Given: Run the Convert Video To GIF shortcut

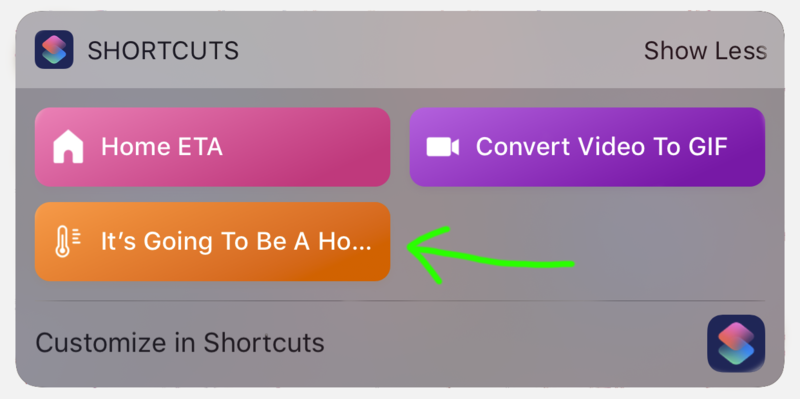Looking at the screenshot, I should (587, 147).
